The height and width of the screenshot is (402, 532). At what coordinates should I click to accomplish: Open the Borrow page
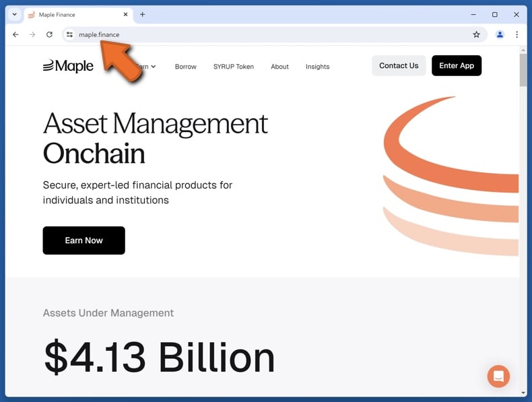tap(186, 67)
